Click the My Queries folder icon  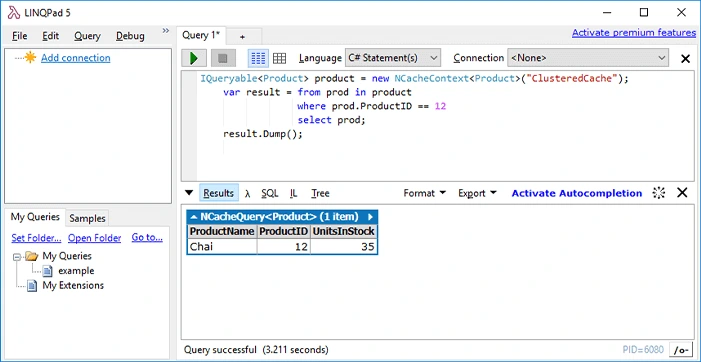coord(31,256)
